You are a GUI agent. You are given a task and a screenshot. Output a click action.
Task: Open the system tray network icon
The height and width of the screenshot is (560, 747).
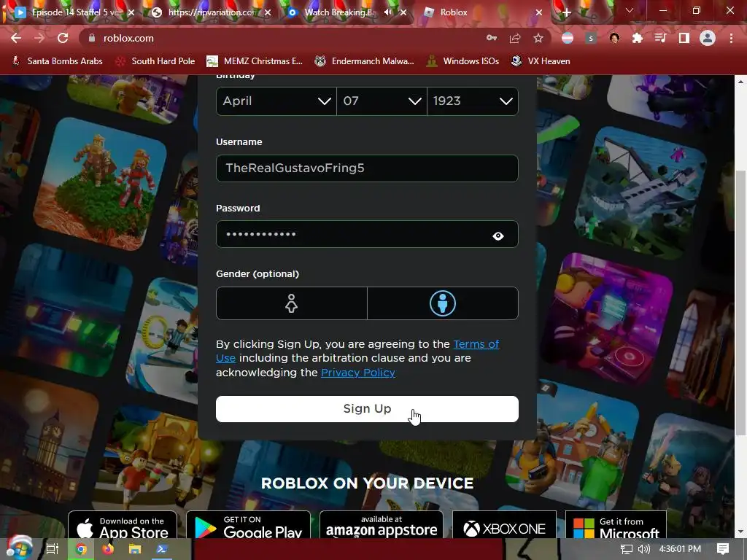point(627,549)
